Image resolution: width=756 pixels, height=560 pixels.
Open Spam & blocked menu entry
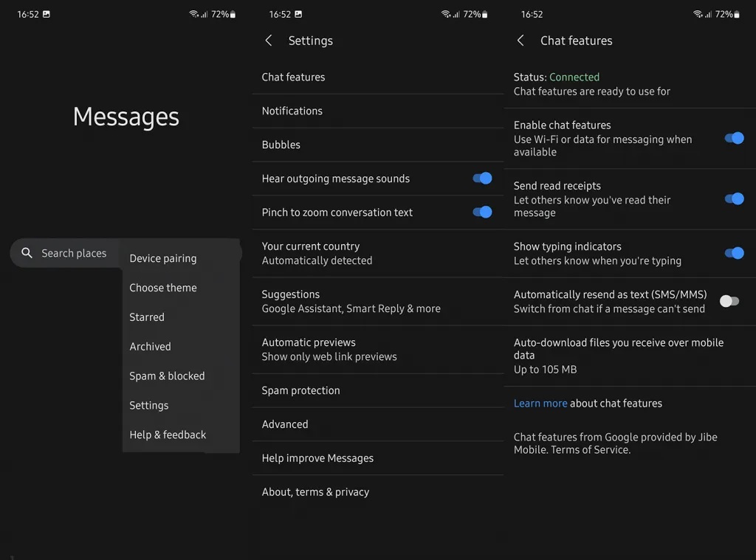181,376
